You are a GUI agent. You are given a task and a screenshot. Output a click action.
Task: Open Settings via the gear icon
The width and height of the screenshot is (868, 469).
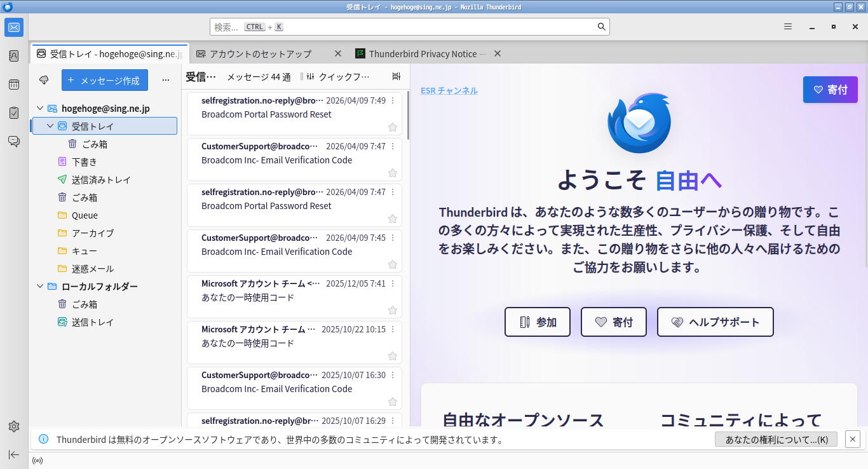coord(14,426)
